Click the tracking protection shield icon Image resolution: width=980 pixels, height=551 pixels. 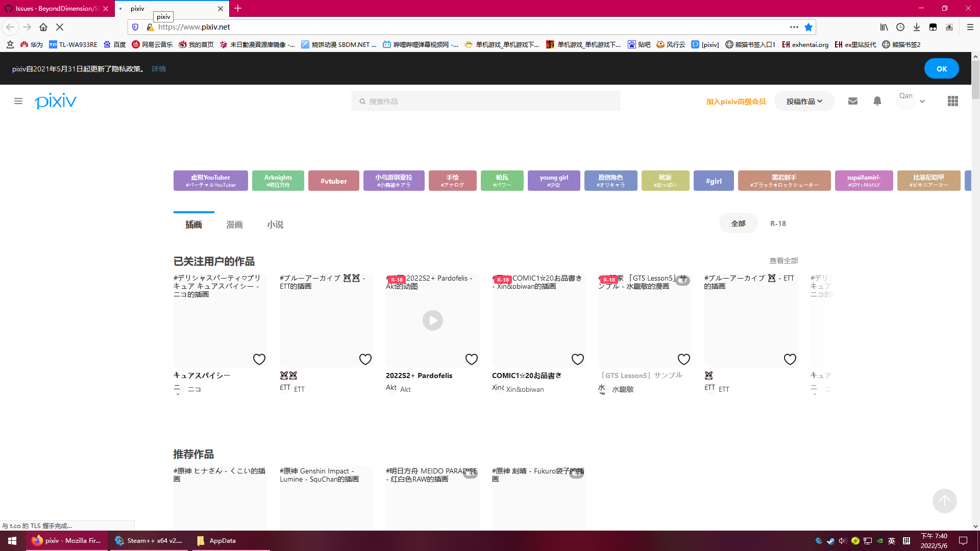pos(134,27)
